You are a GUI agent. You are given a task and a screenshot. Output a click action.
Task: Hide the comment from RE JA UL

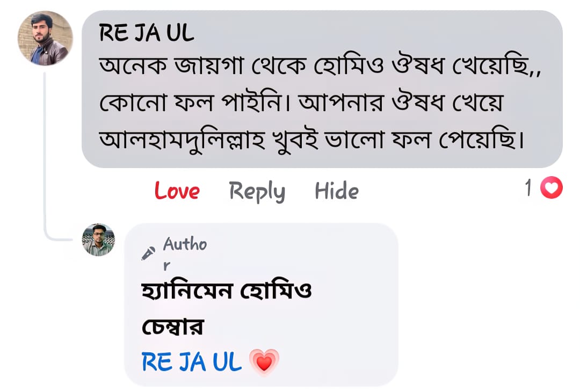(x=337, y=191)
